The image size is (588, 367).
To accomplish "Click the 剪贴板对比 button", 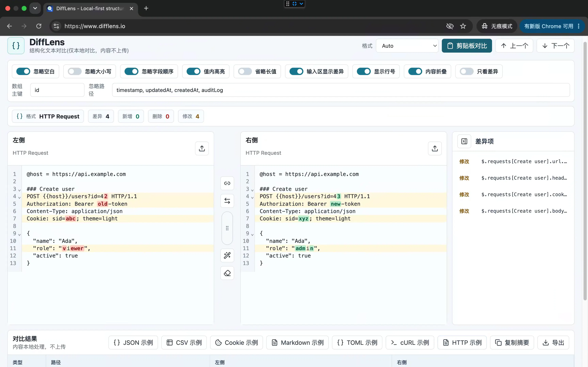I will (x=467, y=46).
